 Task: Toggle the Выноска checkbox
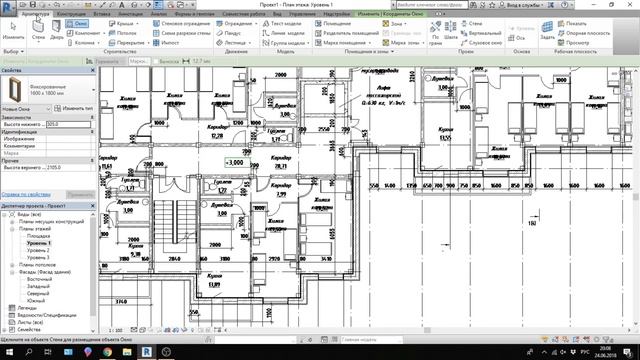pyautogui.click(x=156, y=61)
